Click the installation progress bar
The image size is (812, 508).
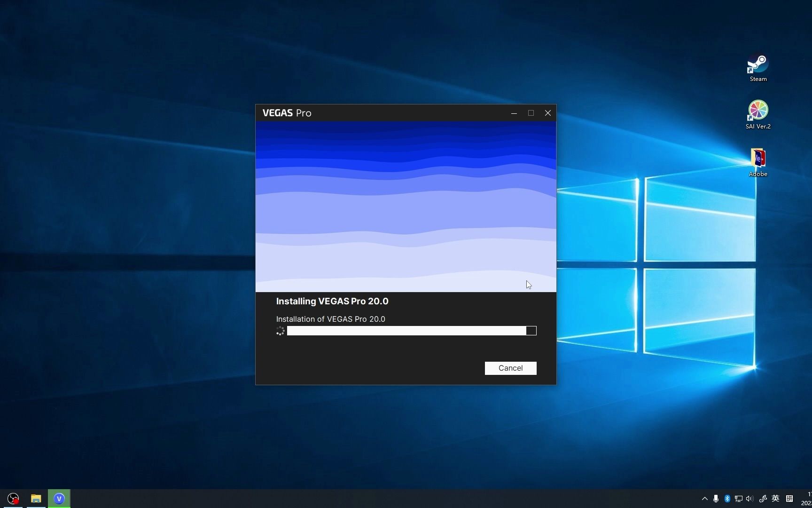[x=412, y=331]
